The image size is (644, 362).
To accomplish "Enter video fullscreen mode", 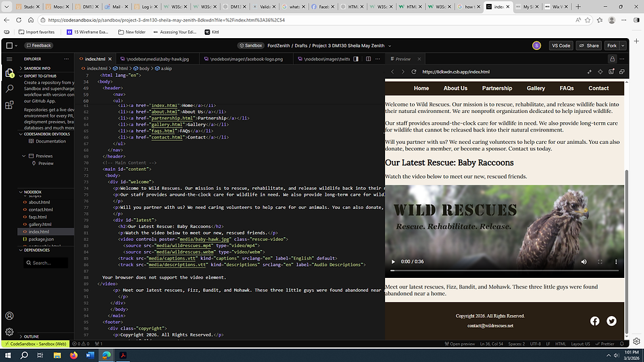I will pos(600,262).
